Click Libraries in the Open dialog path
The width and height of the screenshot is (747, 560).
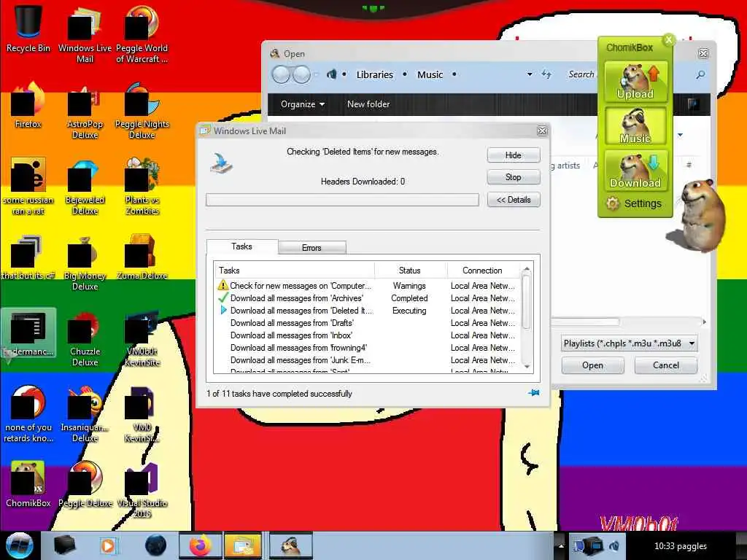[x=375, y=74]
